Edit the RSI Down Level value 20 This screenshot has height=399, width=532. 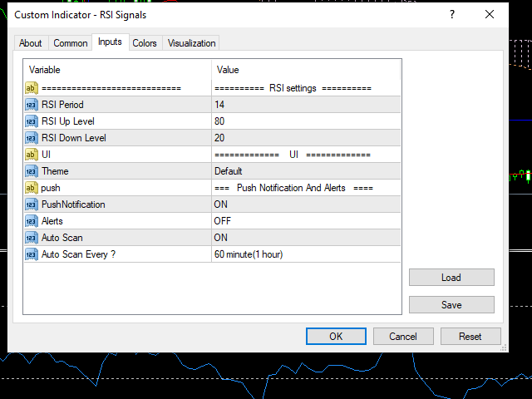(x=306, y=138)
